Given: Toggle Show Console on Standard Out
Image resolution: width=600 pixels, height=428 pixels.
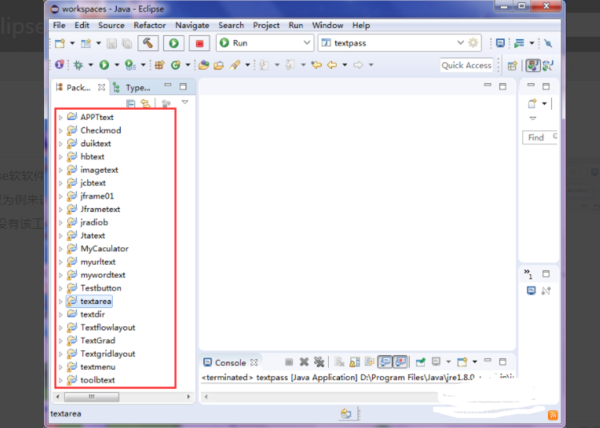Looking at the screenshot, I should tap(385, 361).
